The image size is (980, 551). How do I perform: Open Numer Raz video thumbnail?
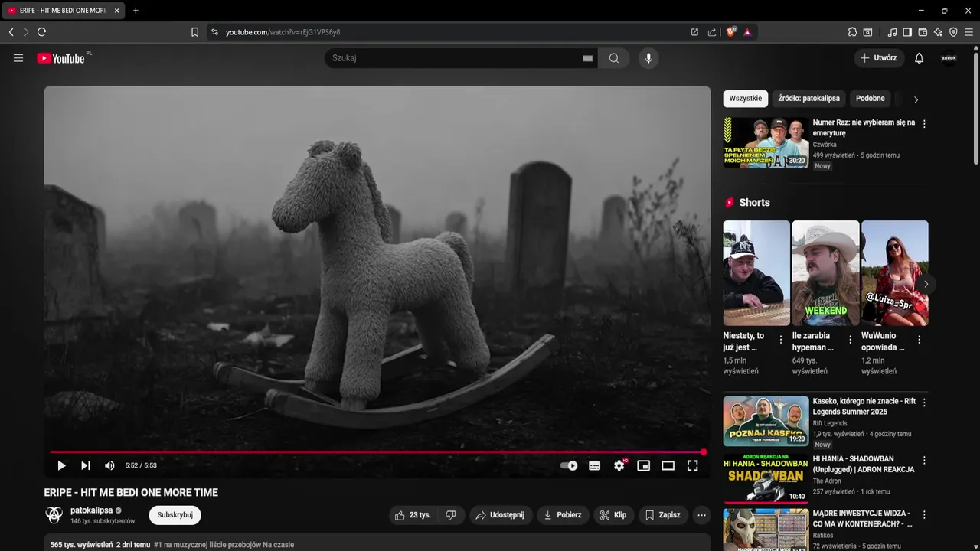pyautogui.click(x=766, y=142)
